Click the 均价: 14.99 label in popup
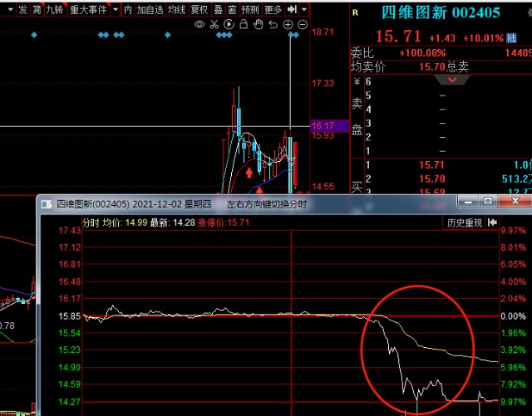 tap(126, 223)
